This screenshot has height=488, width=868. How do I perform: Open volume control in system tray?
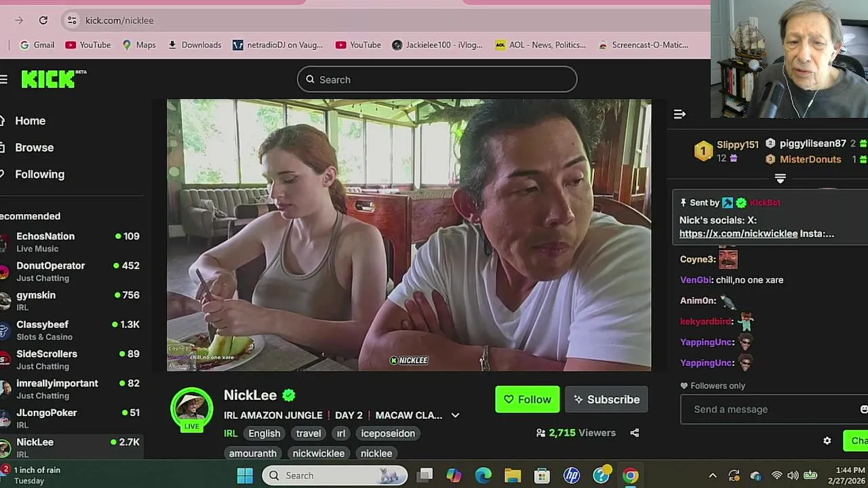click(792, 475)
